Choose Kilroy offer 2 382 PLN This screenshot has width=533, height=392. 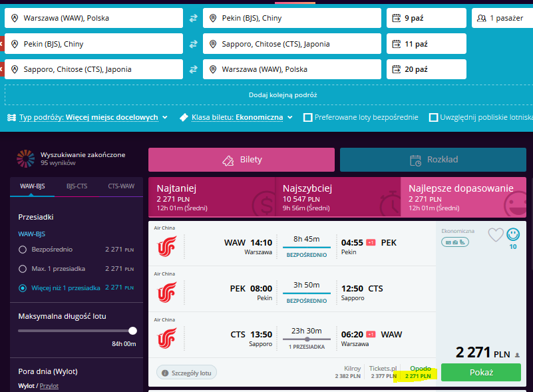pyautogui.click(x=348, y=372)
